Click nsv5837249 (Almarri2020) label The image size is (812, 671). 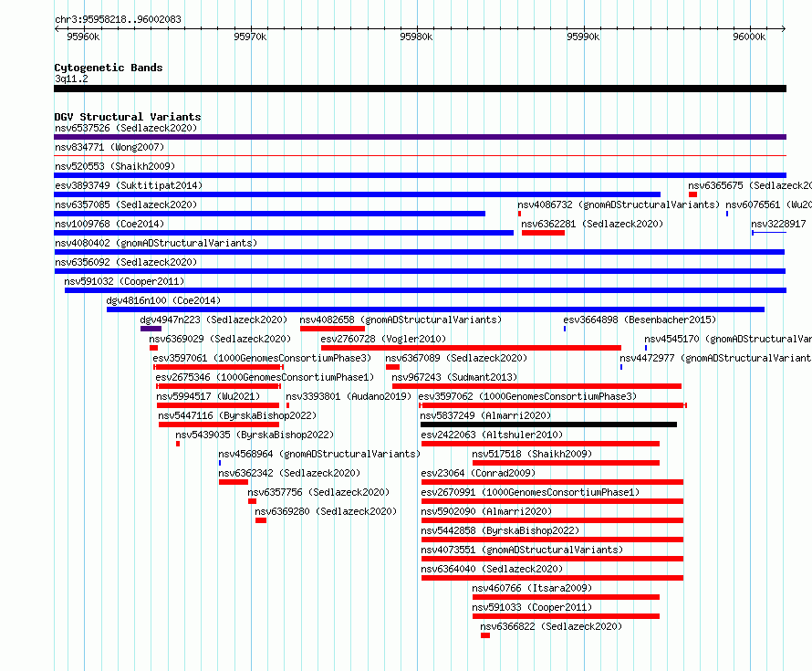(x=485, y=415)
